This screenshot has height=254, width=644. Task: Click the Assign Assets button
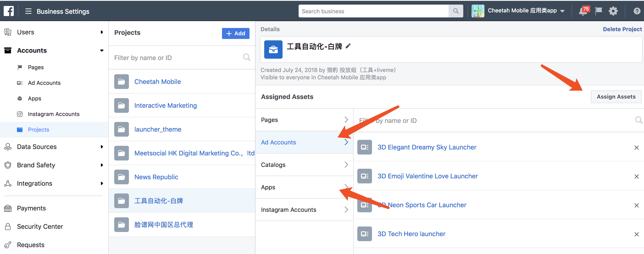[616, 97]
